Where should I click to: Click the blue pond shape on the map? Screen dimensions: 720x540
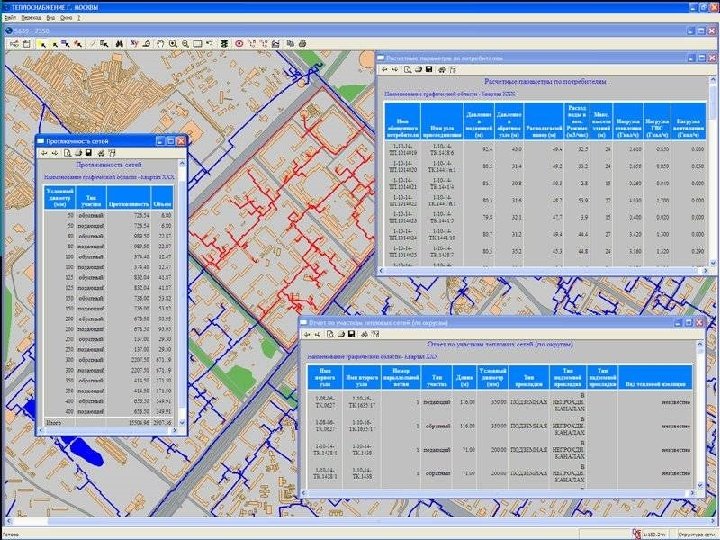click(85, 450)
